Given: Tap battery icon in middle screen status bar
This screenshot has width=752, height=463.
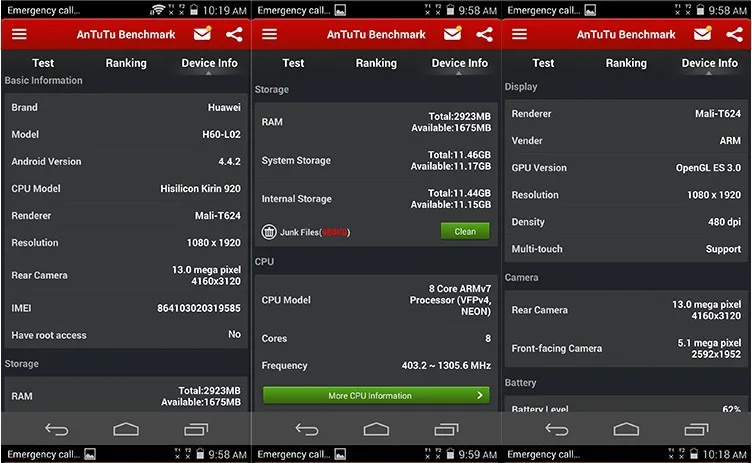Looking at the screenshot, I should click(450, 10).
